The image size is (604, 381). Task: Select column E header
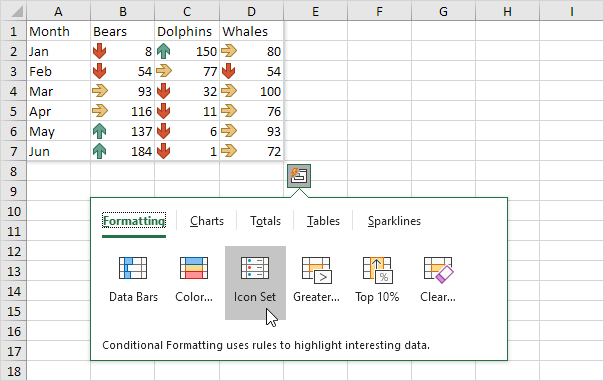tap(315, 11)
